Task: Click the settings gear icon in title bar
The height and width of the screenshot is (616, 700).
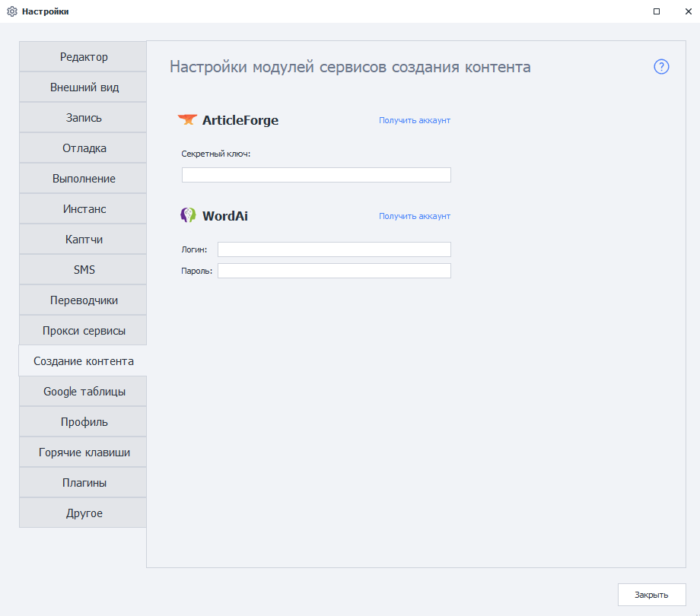Action: (11, 11)
